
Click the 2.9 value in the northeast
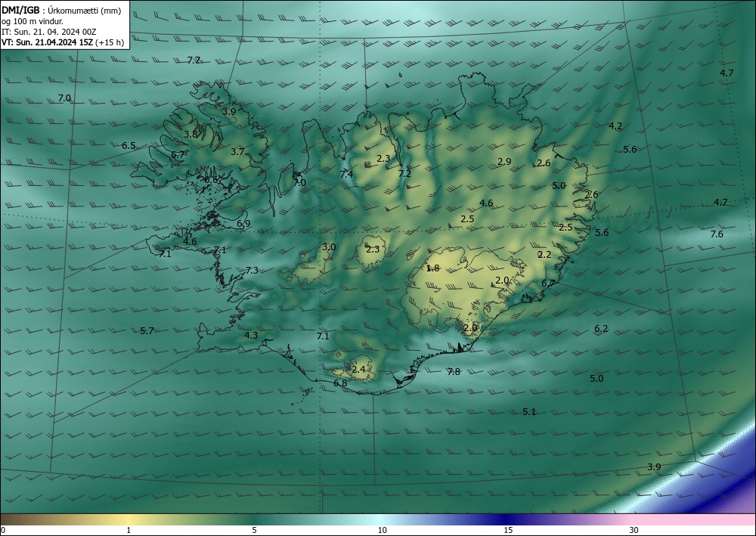click(504, 162)
